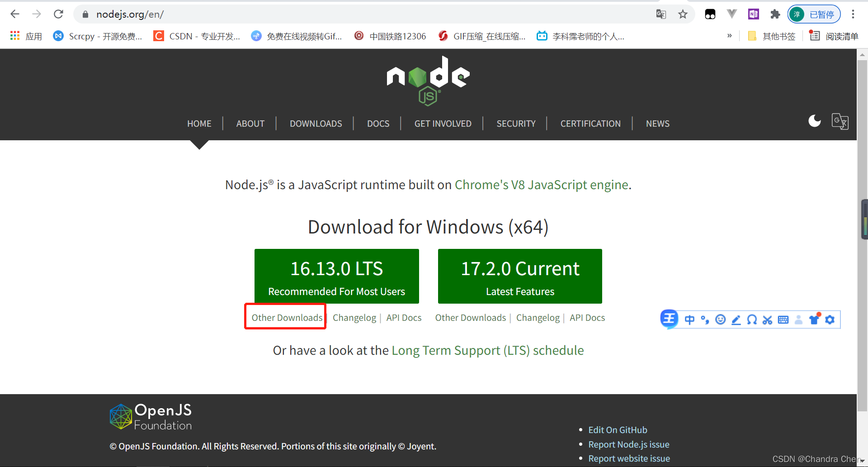868x467 pixels.
Task: Open the IME skin shirt icon
Action: coord(814,319)
